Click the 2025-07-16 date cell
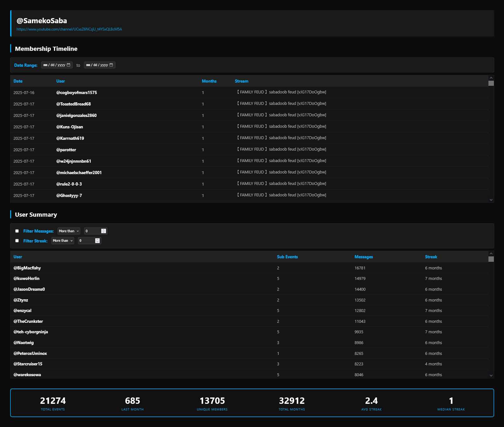The width and height of the screenshot is (504, 427). coord(24,93)
